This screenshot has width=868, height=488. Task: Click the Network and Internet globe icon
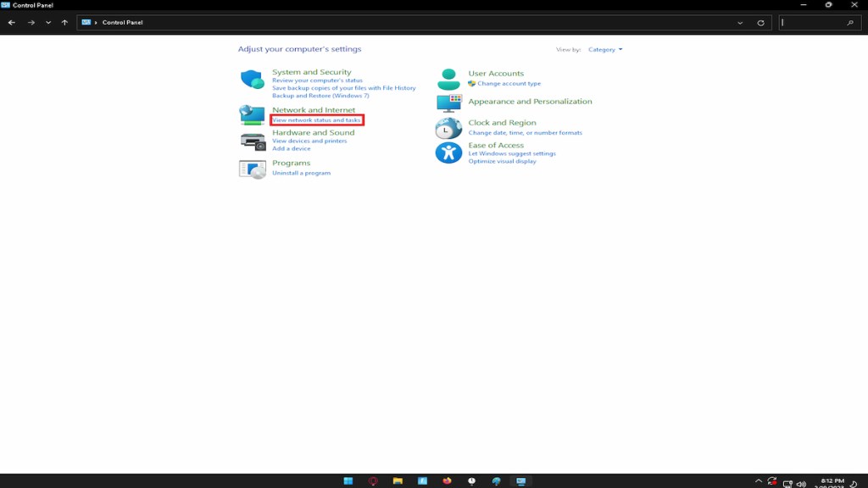click(x=252, y=115)
